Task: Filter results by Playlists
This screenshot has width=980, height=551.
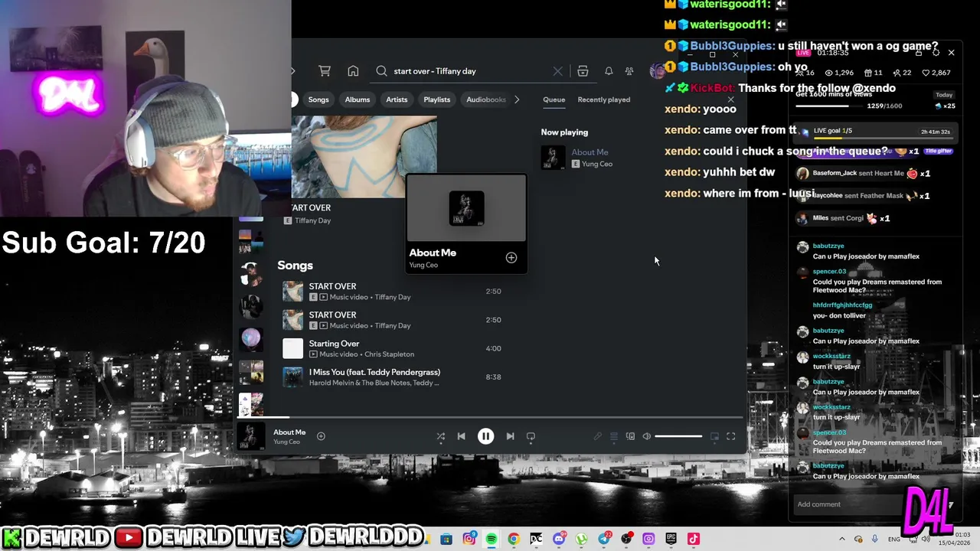Action: [437, 99]
